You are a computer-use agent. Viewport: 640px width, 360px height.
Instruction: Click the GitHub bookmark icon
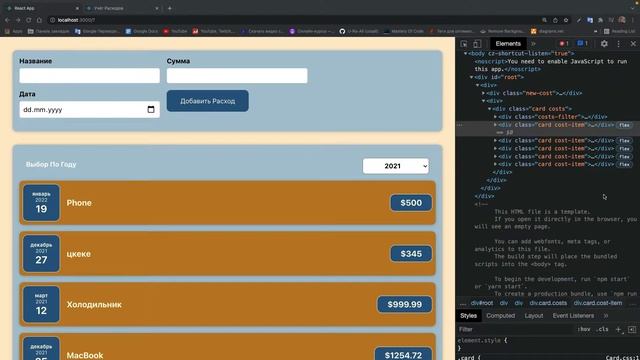(x=342, y=31)
